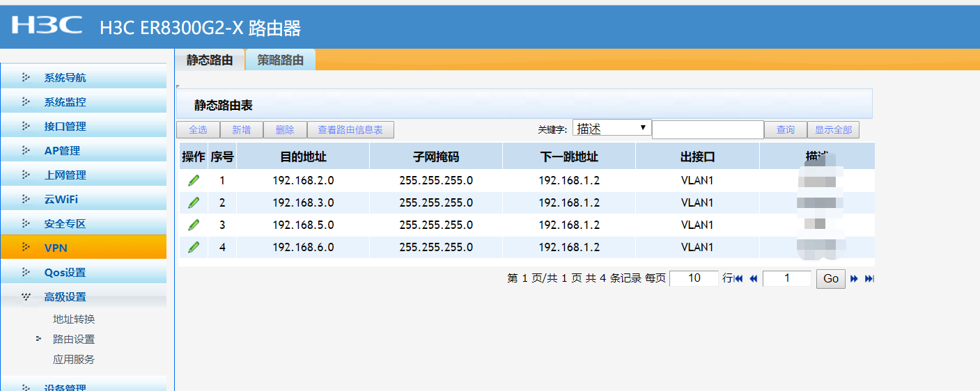The image size is (980, 391).
Task: Open 应用服务 submenu item
Action: click(x=74, y=360)
